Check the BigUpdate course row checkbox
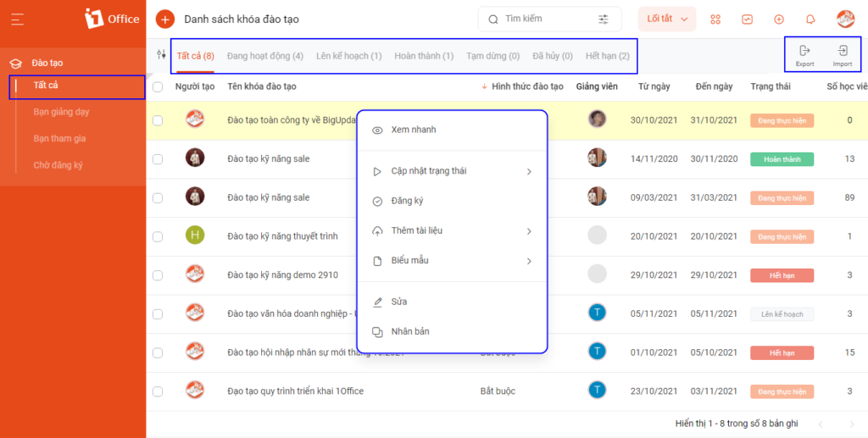868x438 pixels. click(x=158, y=120)
